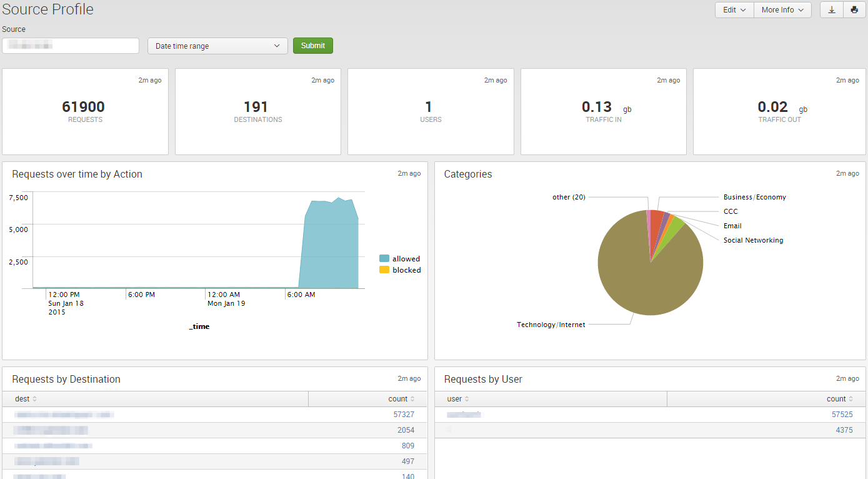Click the Categories panel title
Screen dimensions: 868x479
(468, 174)
